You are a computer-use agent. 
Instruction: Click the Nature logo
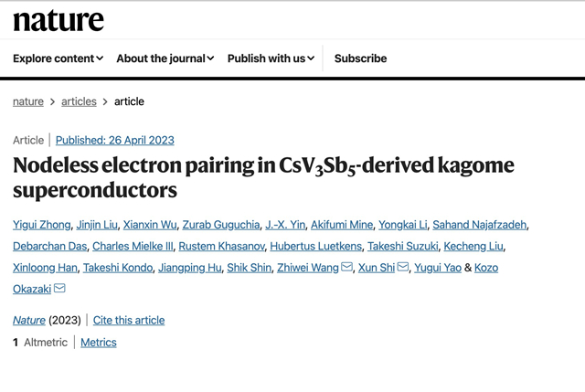[58, 19]
